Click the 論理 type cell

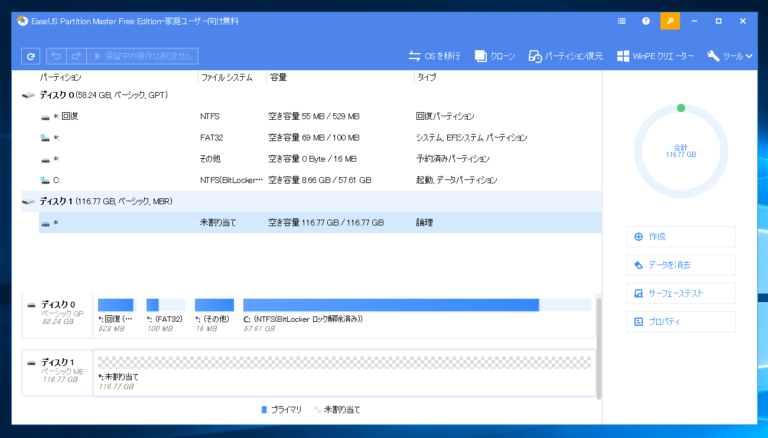coord(424,223)
